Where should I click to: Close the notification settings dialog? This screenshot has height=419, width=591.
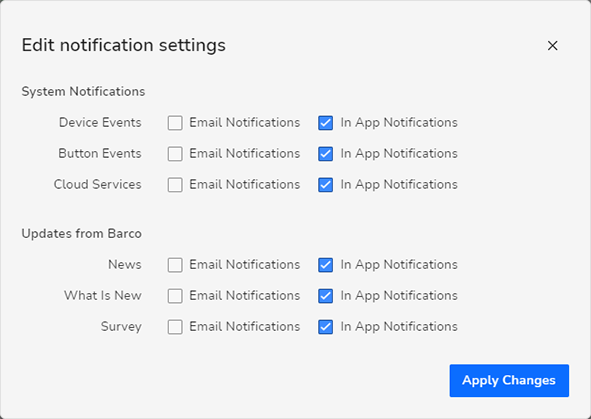tap(553, 46)
